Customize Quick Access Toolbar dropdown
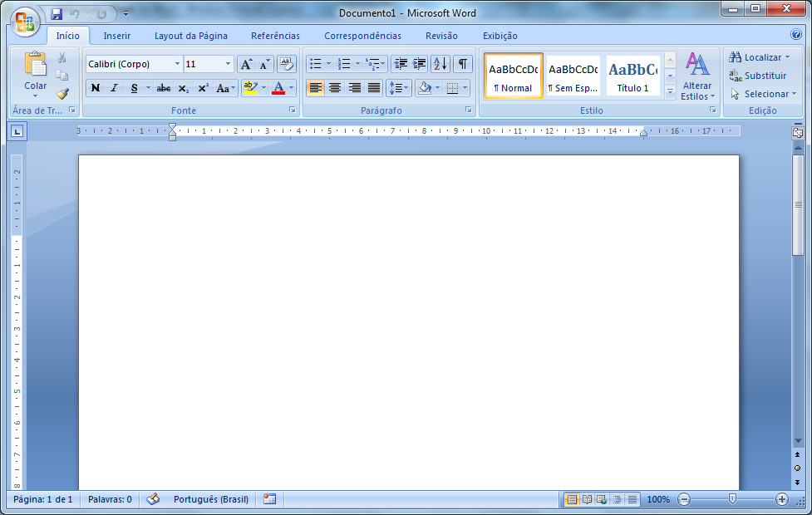The height and width of the screenshot is (515, 812). (125, 14)
